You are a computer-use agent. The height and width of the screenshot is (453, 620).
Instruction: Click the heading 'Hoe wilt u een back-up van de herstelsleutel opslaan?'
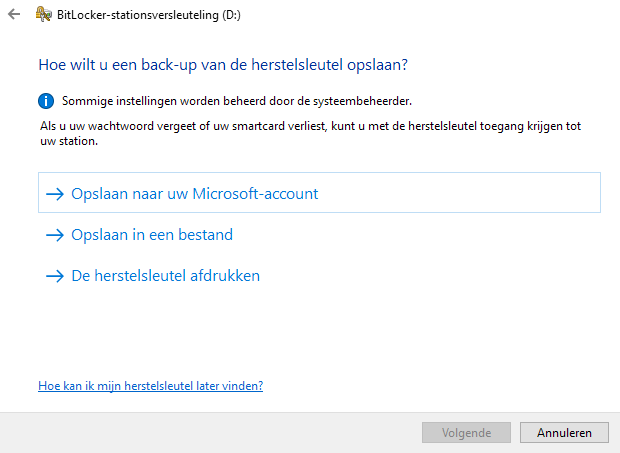[x=223, y=65]
